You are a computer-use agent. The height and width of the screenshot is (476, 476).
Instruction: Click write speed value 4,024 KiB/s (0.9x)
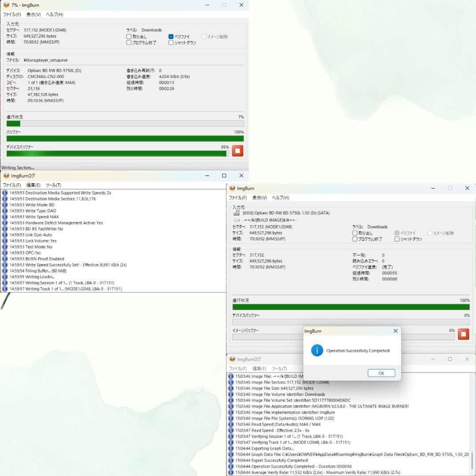tap(174, 77)
